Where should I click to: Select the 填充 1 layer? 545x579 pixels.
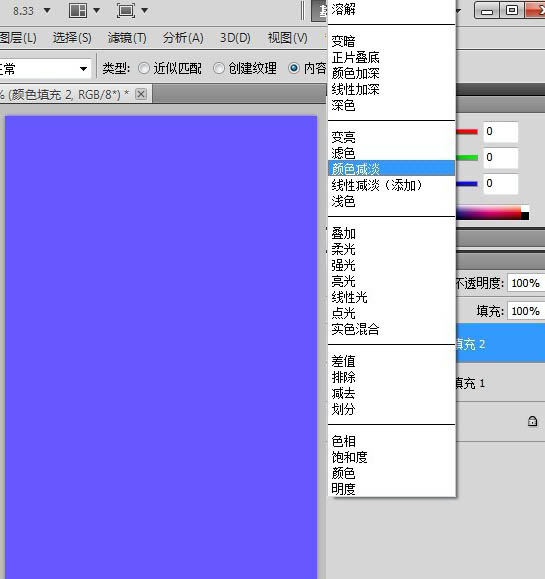[501, 383]
